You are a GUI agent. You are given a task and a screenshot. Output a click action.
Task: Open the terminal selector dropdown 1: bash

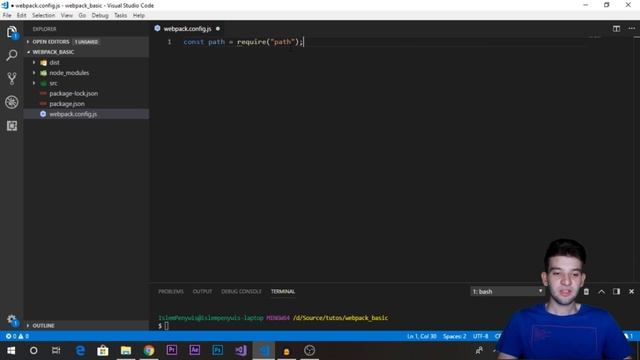pos(507,291)
